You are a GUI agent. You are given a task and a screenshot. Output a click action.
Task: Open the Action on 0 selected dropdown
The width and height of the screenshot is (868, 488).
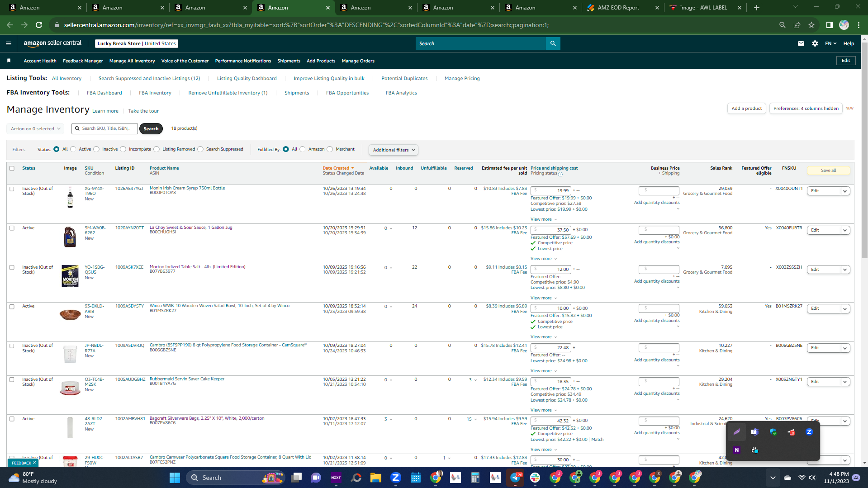tap(35, 129)
